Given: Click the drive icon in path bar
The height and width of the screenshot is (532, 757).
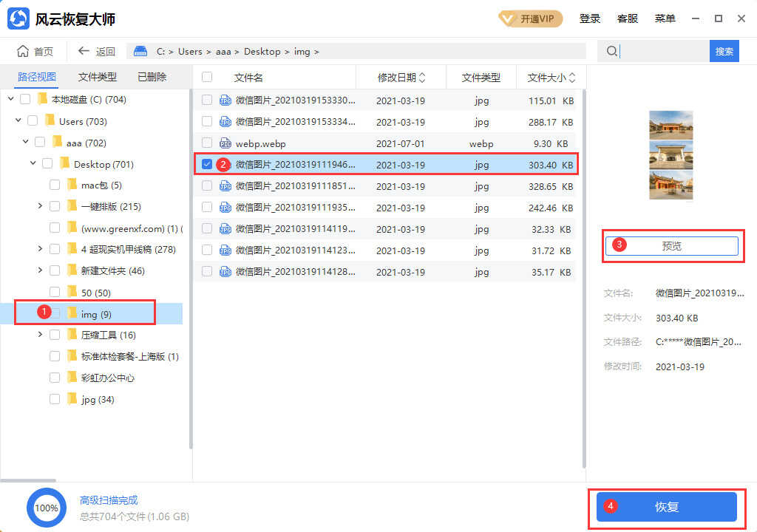Looking at the screenshot, I should (x=140, y=51).
